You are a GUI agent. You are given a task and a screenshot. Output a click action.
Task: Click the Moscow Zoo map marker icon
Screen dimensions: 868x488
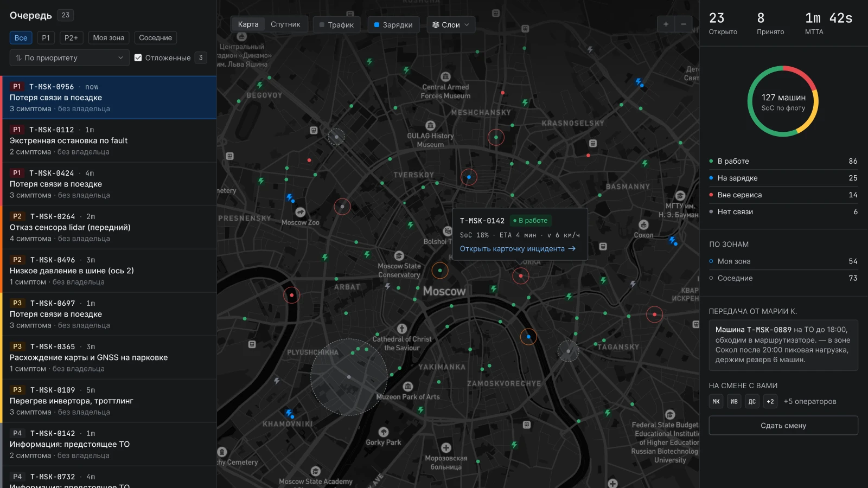click(x=300, y=212)
